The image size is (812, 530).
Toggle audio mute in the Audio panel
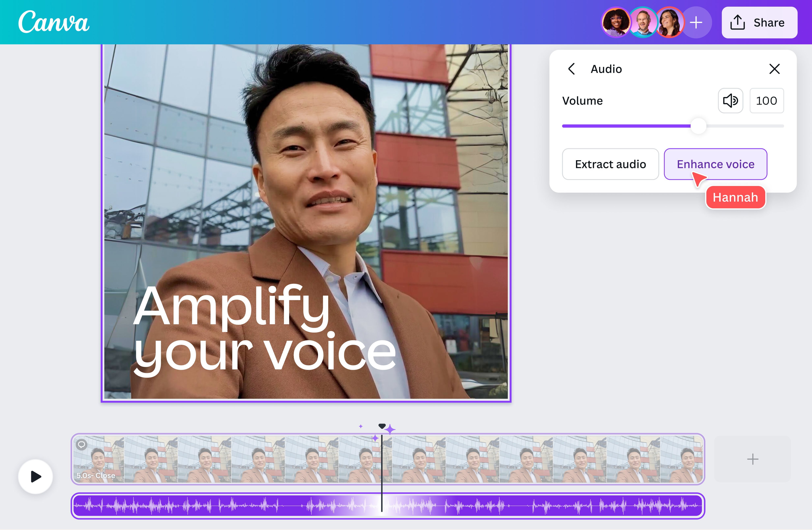[x=730, y=100]
